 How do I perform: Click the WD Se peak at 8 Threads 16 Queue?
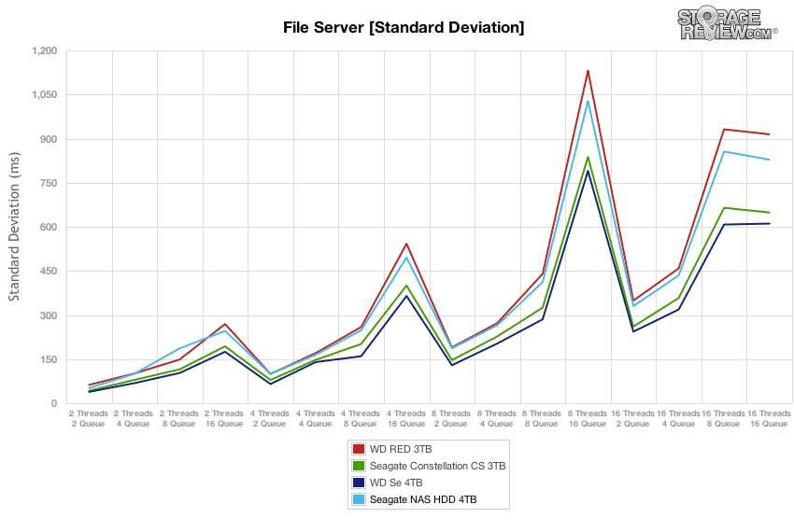(x=588, y=171)
